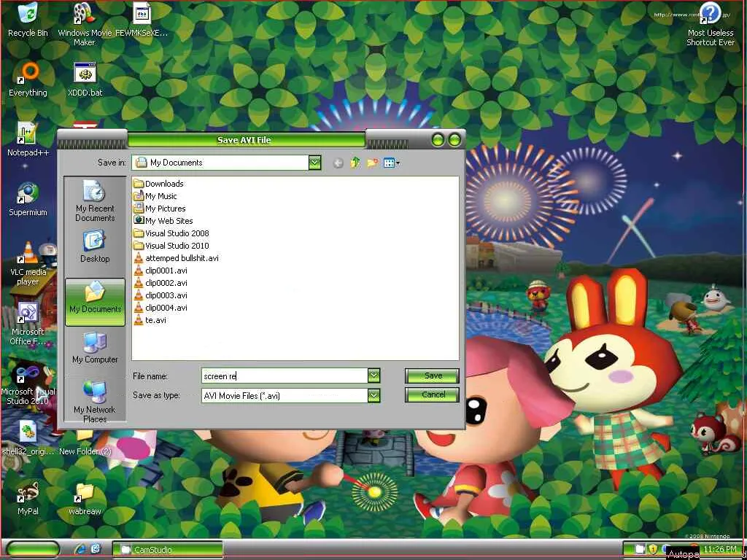The image size is (747, 560).
Task: Select the Microsoft Office desktop shortcut
Action: [x=28, y=324]
